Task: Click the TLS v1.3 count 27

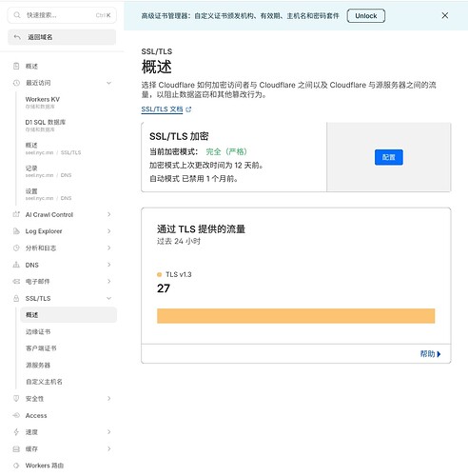Action: (x=164, y=288)
